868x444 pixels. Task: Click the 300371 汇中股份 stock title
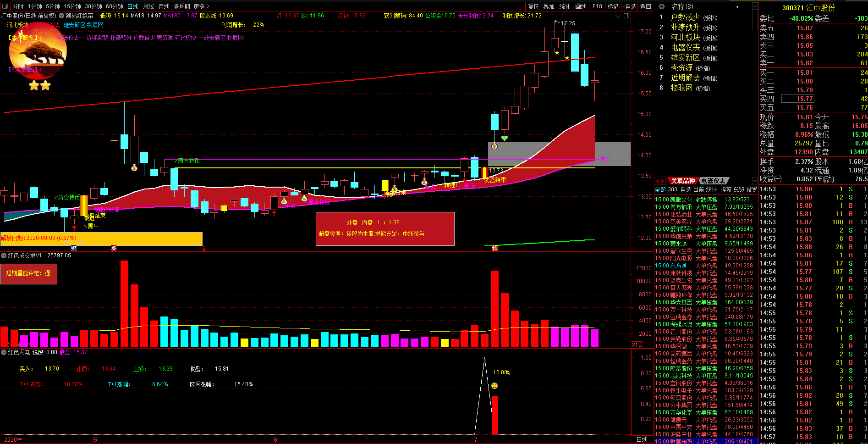(808, 8)
